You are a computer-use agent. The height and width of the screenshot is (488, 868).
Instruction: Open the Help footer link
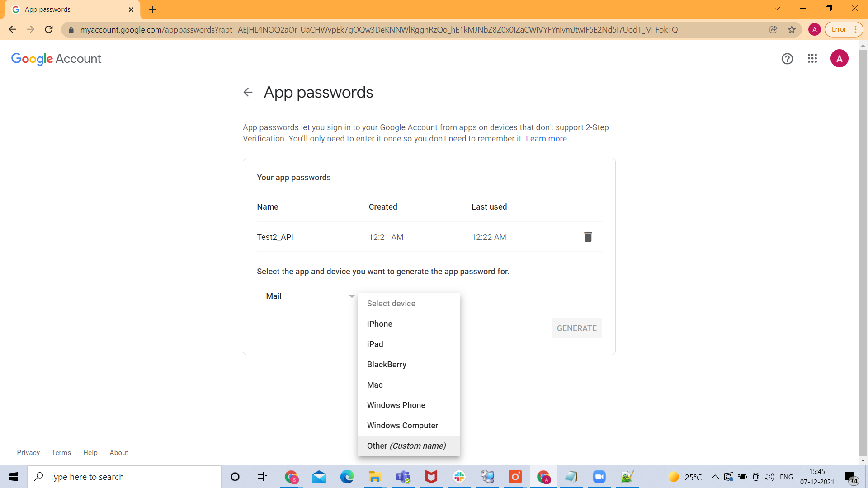[90, 453]
